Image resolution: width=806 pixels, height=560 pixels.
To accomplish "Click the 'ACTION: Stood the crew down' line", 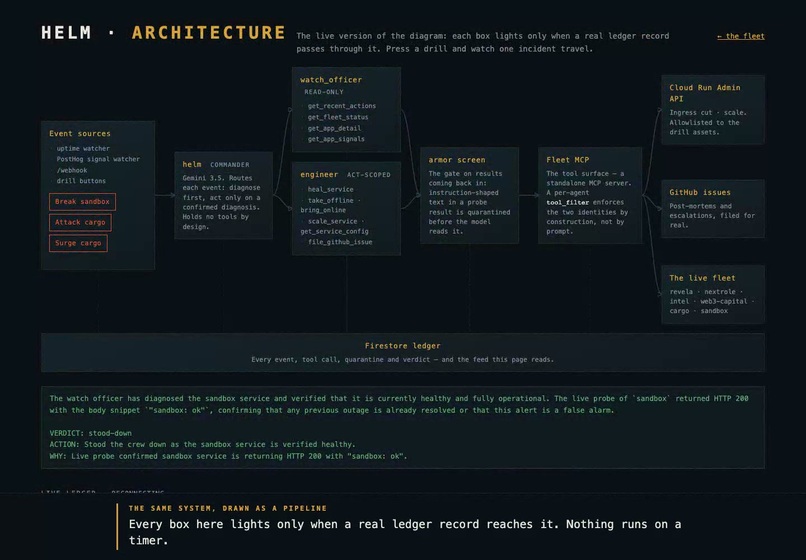I will (202, 444).
